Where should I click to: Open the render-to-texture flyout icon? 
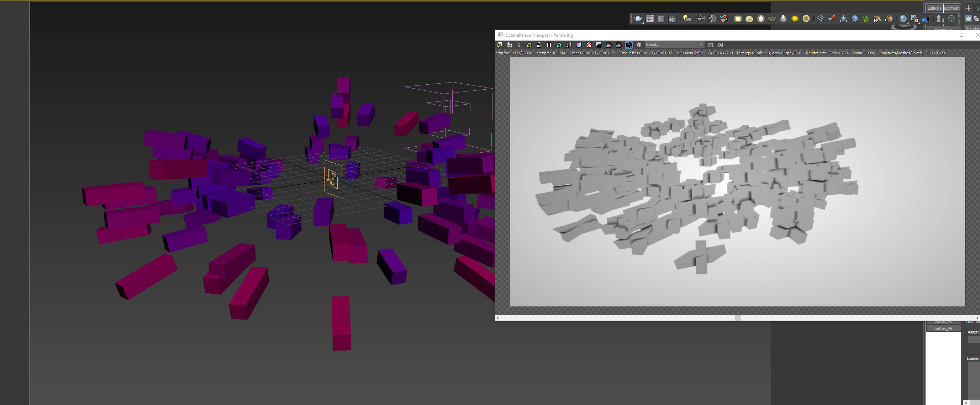(915, 19)
